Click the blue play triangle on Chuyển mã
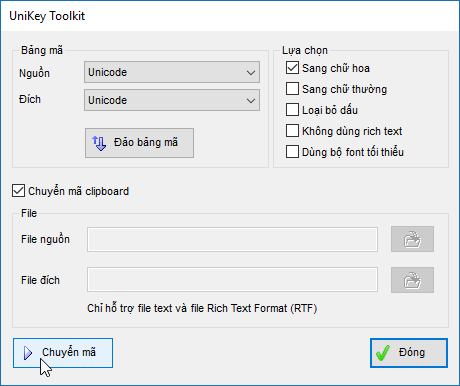460x386 pixels. [28, 353]
